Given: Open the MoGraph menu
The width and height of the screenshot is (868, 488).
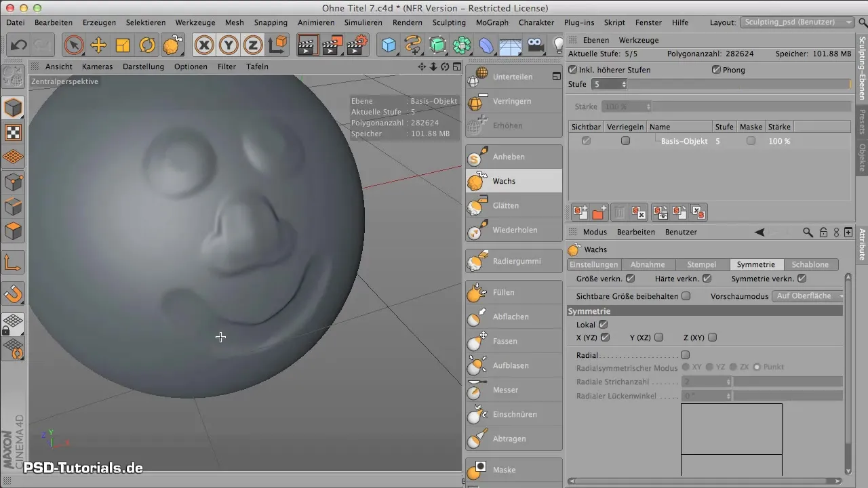Looking at the screenshot, I should [492, 22].
